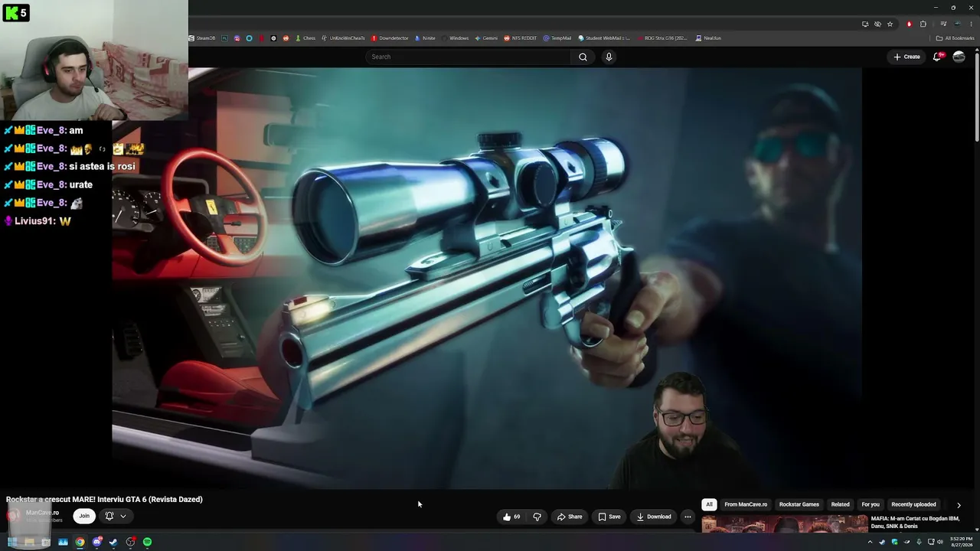Select the Related filter chip
The image size is (980, 551).
(841, 504)
